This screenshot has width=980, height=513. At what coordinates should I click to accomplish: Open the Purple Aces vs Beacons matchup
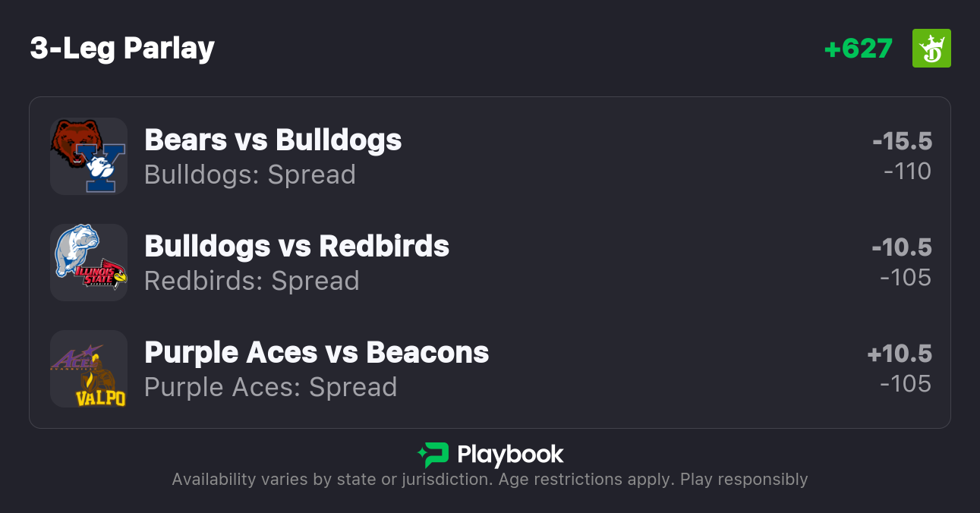tap(317, 353)
